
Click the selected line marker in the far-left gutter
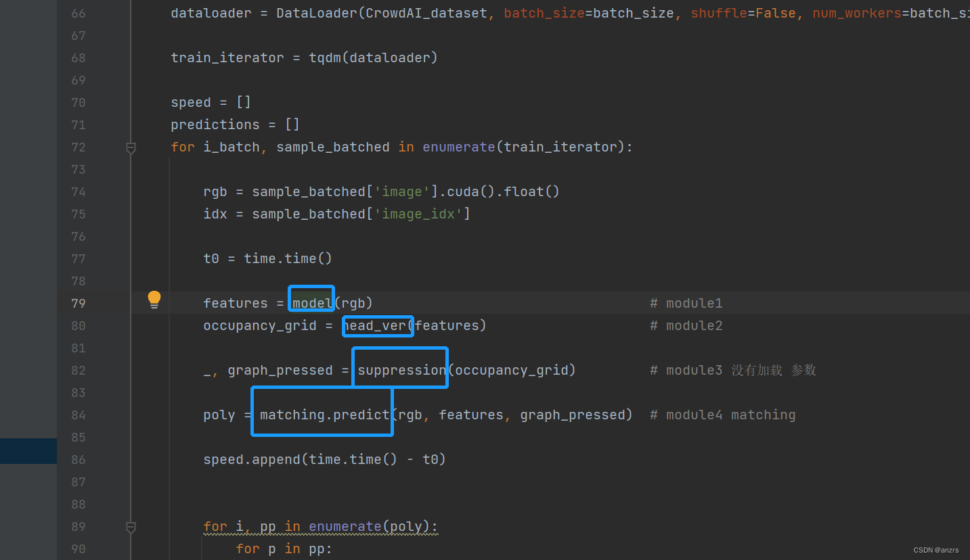coord(28,450)
